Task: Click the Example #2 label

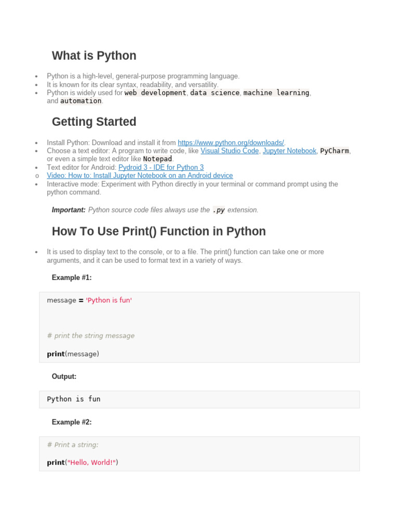Action: click(x=72, y=422)
